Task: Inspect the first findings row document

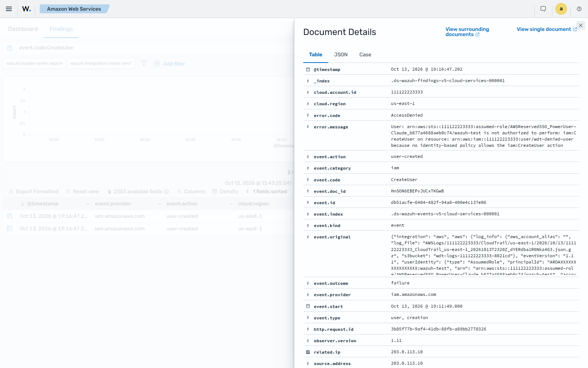Action: [x=10, y=216]
